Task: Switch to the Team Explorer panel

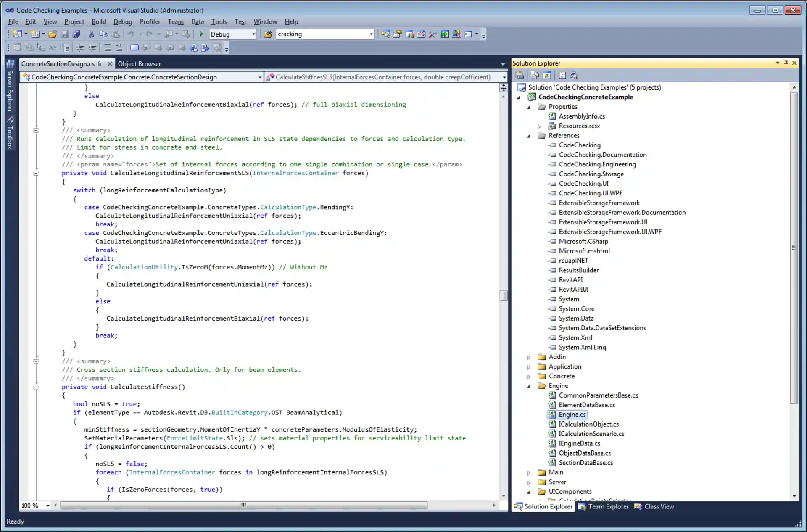Action: [607, 506]
